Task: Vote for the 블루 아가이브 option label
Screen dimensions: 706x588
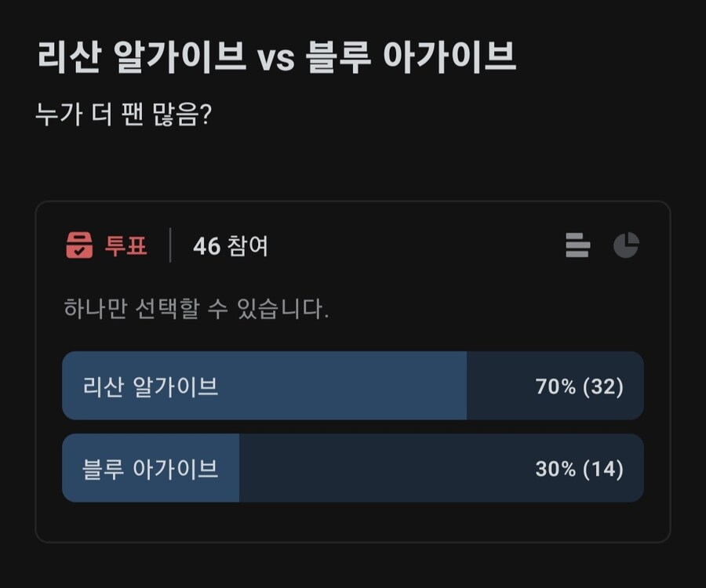Action: click(x=150, y=469)
